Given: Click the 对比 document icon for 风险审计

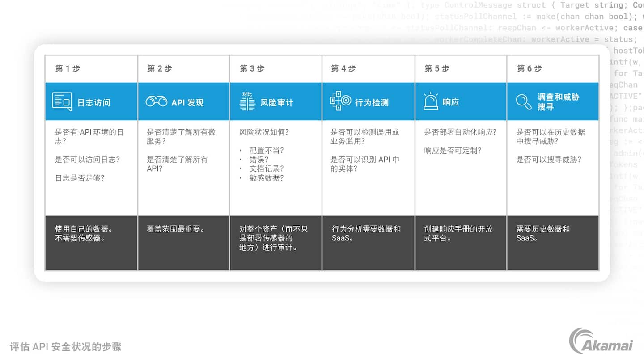Looking at the screenshot, I should 247,101.
